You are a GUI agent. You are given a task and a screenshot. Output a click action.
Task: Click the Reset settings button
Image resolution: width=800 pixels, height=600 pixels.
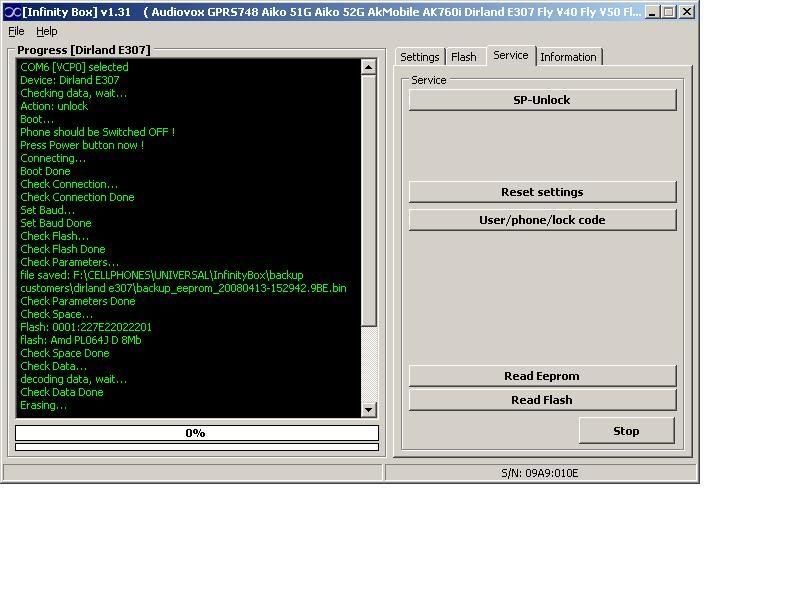[542, 192]
